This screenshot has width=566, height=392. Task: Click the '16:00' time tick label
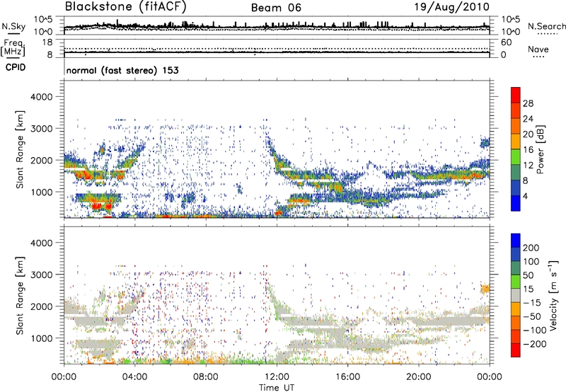coord(347,377)
